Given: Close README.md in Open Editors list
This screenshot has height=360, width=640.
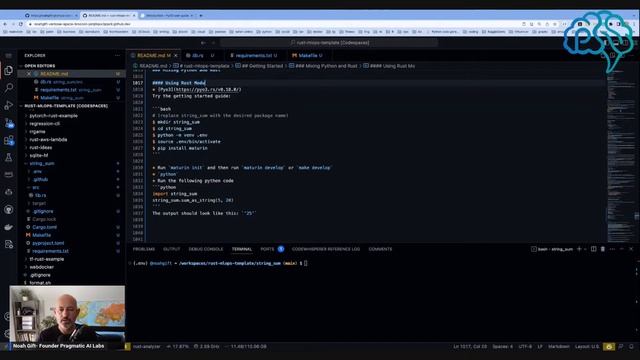Looking at the screenshot, I should point(29,74).
